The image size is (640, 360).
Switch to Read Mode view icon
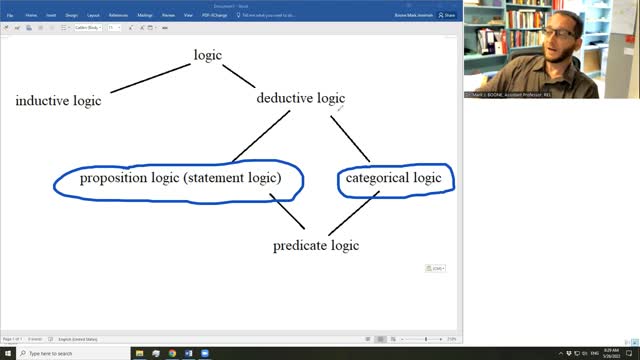click(368, 339)
